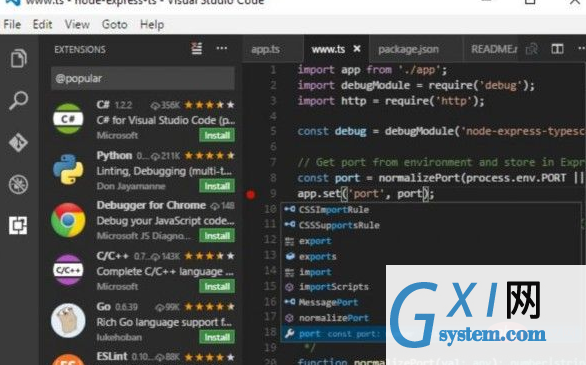
Task: Open the File menu
Action: point(12,25)
